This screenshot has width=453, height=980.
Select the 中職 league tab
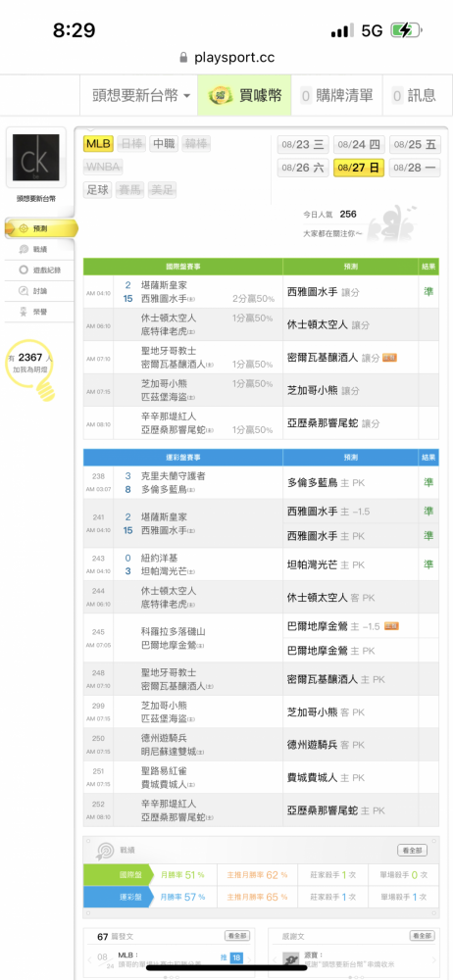(x=164, y=144)
